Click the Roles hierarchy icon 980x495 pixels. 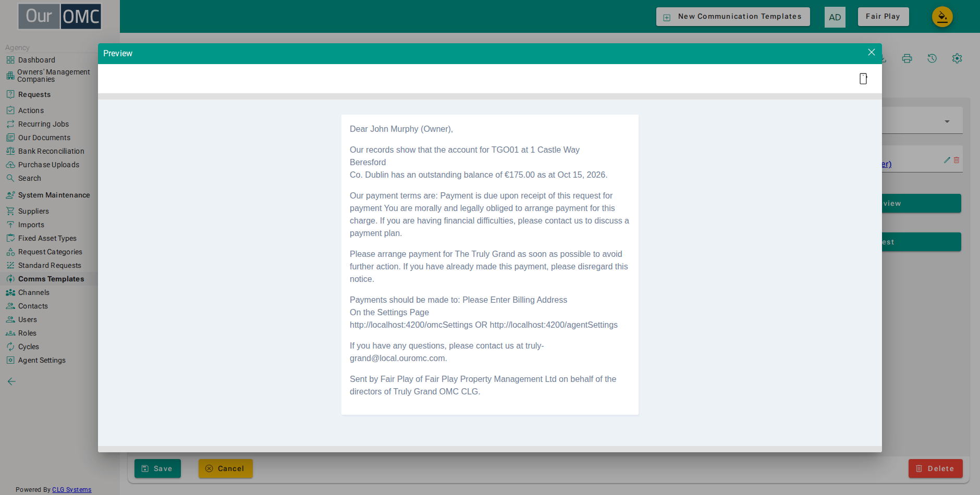(10, 333)
